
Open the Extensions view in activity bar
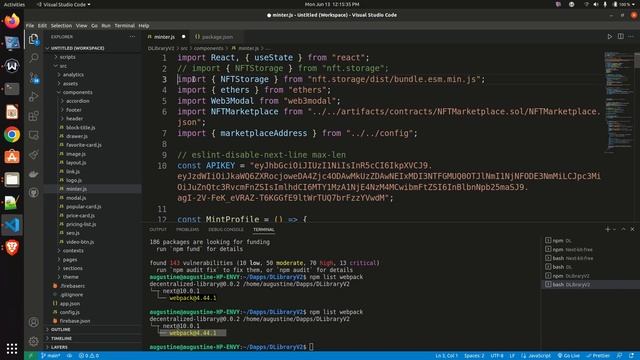pos(34,116)
